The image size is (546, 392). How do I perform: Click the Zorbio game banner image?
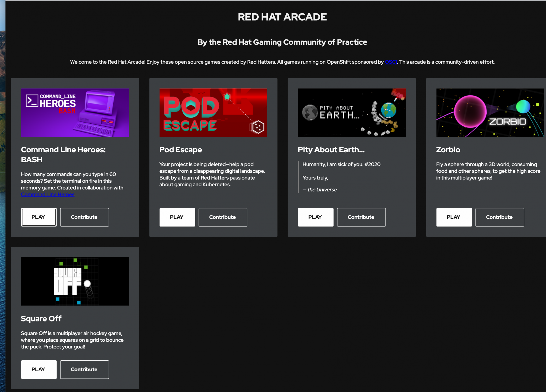pyautogui.click(x=490, y=112)
